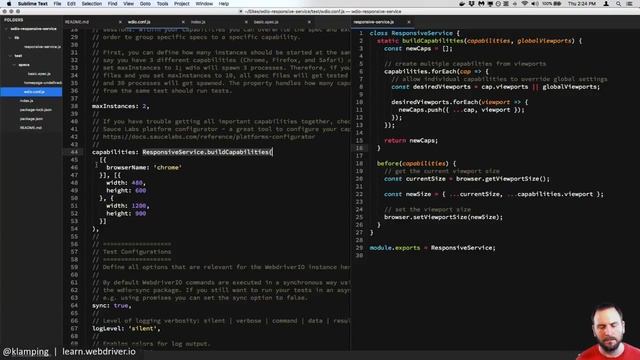
Task: Close the index.js tab
Action: 246,22
